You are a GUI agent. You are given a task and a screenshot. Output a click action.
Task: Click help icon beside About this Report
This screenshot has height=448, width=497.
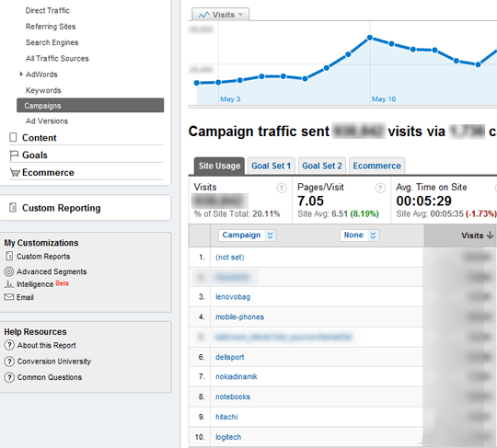pyautogui.click(x=9, y=345)
